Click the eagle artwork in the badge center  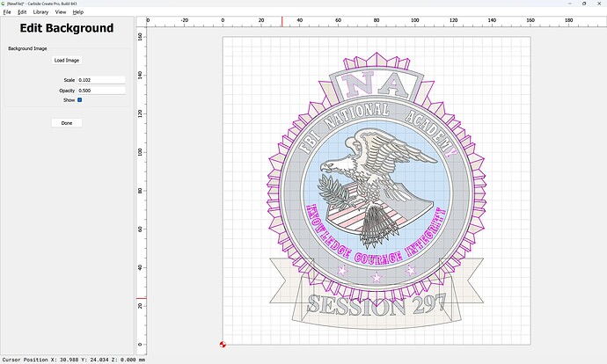377,187
